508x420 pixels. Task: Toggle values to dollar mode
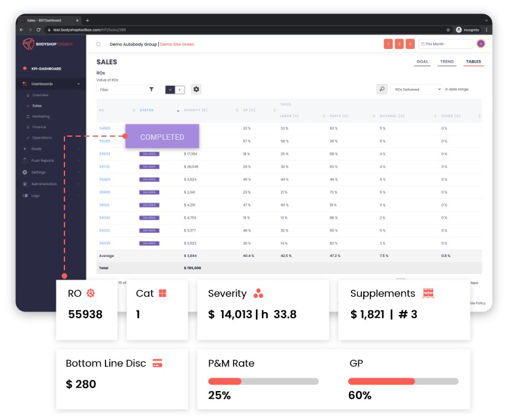(x=179, y=90)
